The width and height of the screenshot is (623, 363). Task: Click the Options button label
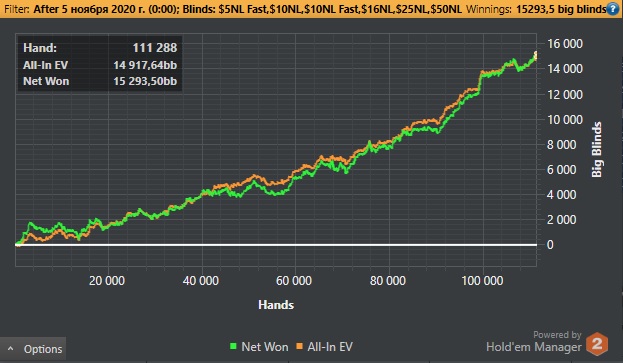[43, 349]
